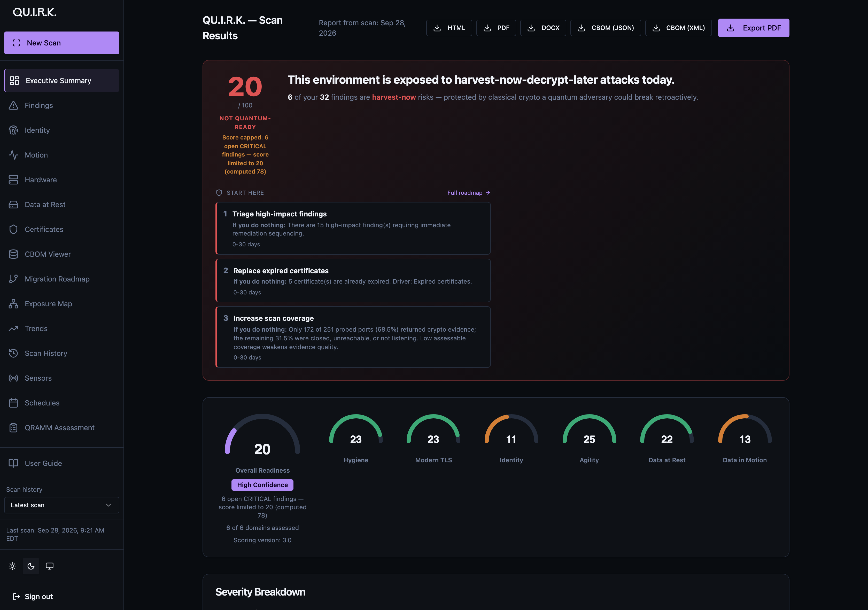Sign out of the application
The image size is (868, 610).
tap(33, 597)
